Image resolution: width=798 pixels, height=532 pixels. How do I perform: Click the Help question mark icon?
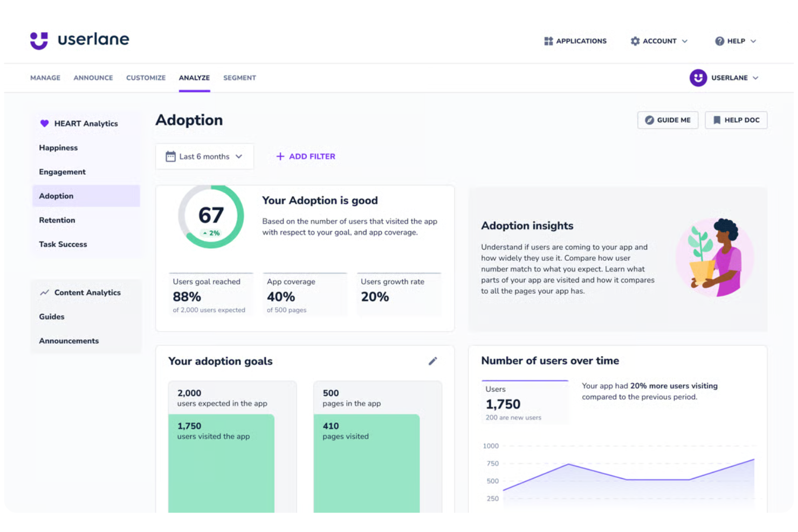[x=719, y=41]
